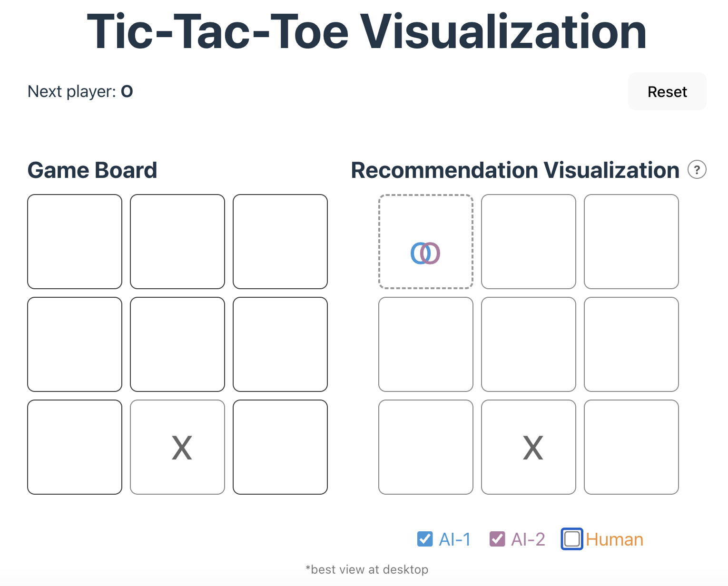Click the middle-right Game Board cell

click(x=280, y=344)
